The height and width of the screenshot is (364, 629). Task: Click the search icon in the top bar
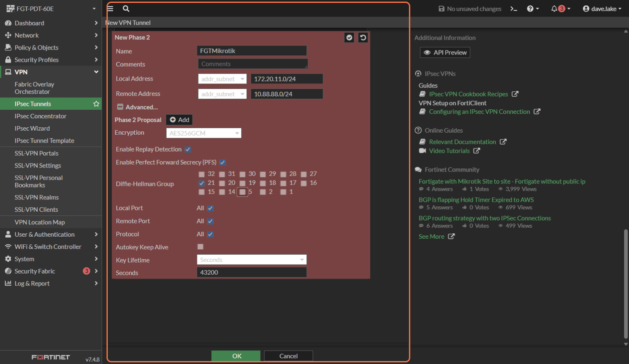(x=126, y=8)
